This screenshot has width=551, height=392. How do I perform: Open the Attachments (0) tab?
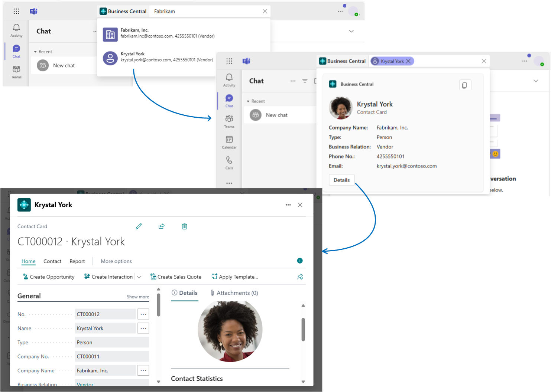(x=234, y=293)
